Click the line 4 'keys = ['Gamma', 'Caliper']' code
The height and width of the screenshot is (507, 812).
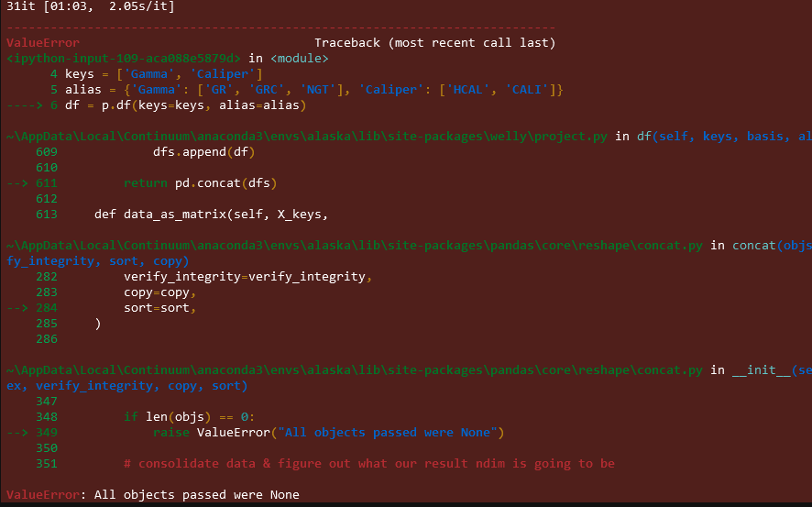point(164,74)
